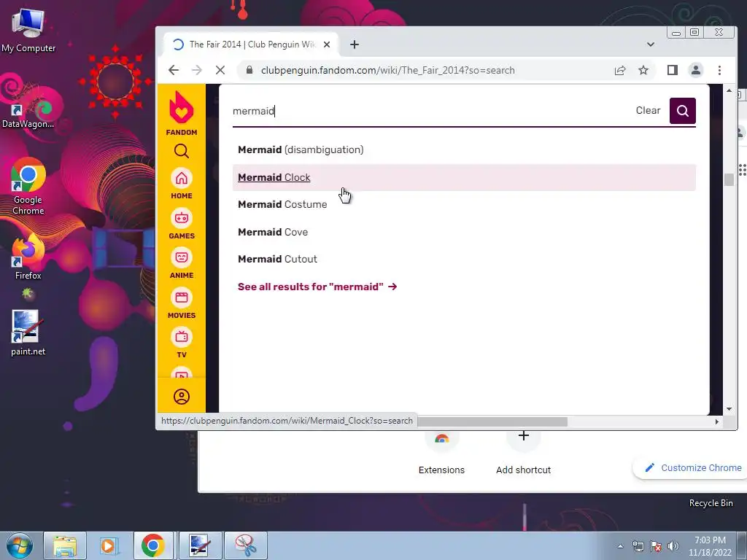This screenshot has height=560, width=747.
Task: Click horizontal scrollbar right arrow
Action: click(x=717, y=421)
